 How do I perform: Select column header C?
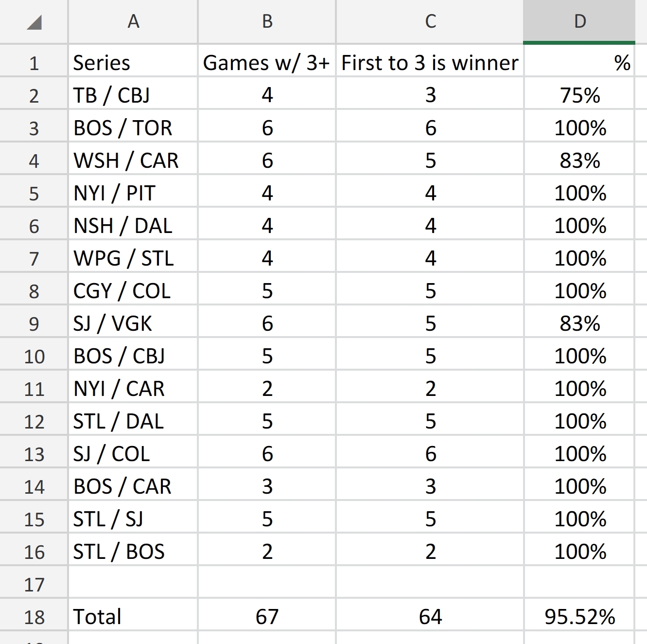coord(430,21)
